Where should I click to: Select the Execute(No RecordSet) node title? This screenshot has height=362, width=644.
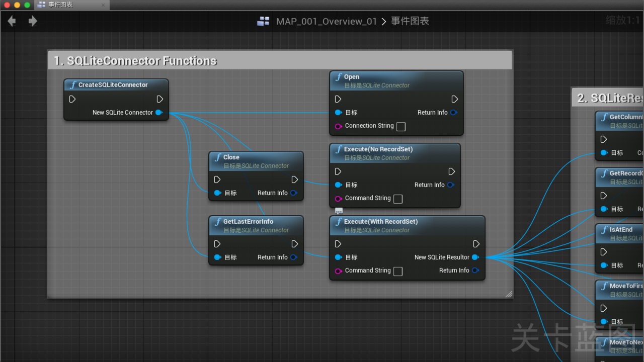378,149
